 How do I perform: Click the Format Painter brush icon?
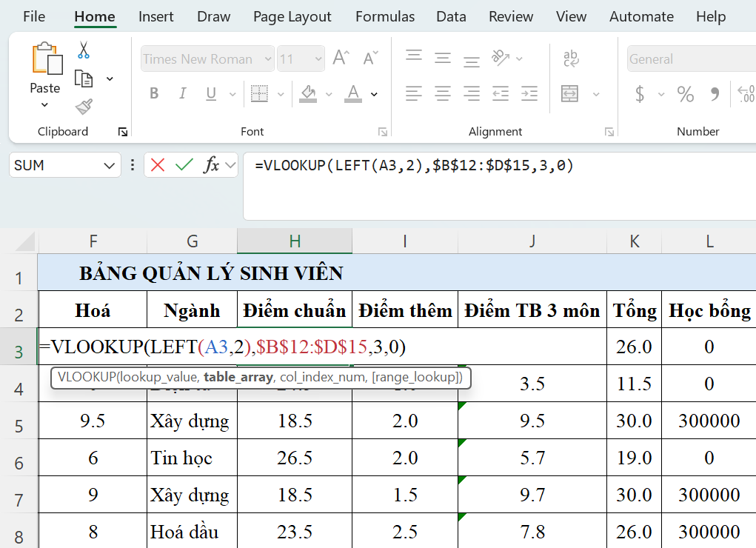(x=84, y=107)
